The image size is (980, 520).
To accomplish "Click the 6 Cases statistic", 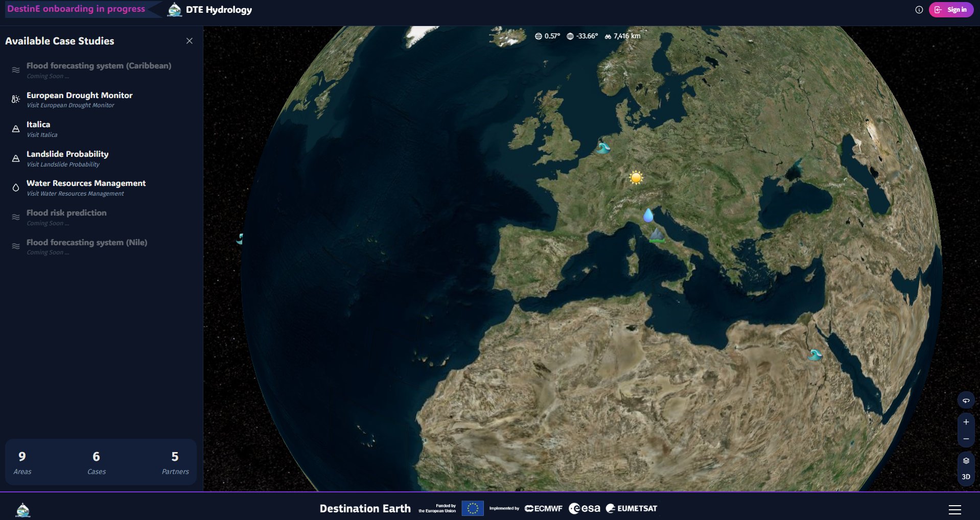I will click(x=96, y=463).
